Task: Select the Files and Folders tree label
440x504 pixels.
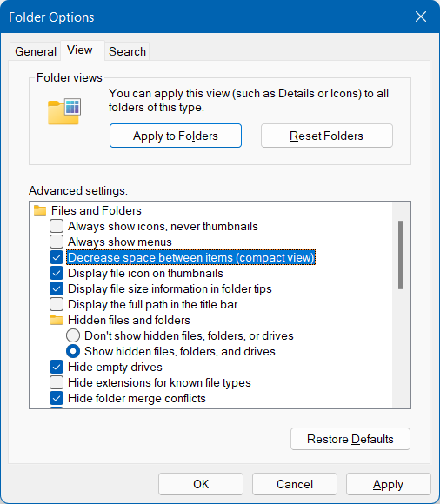Action: 97,210
